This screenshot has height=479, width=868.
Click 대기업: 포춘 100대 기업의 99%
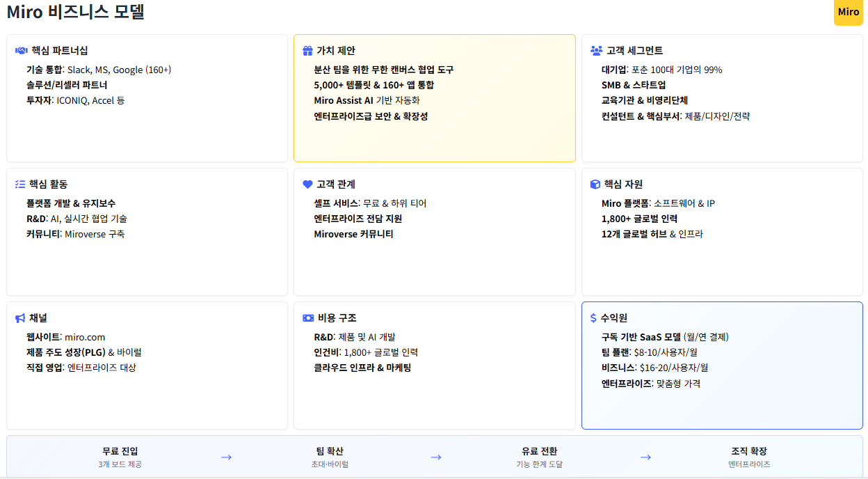point(662,70)
